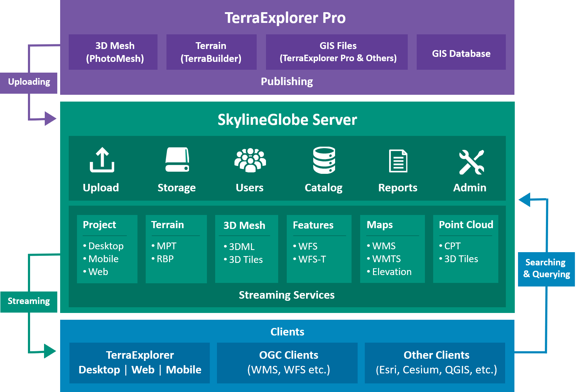Click the Upload arrow icon
This screenshot has width=576, height=392.
tap(102, 160)
